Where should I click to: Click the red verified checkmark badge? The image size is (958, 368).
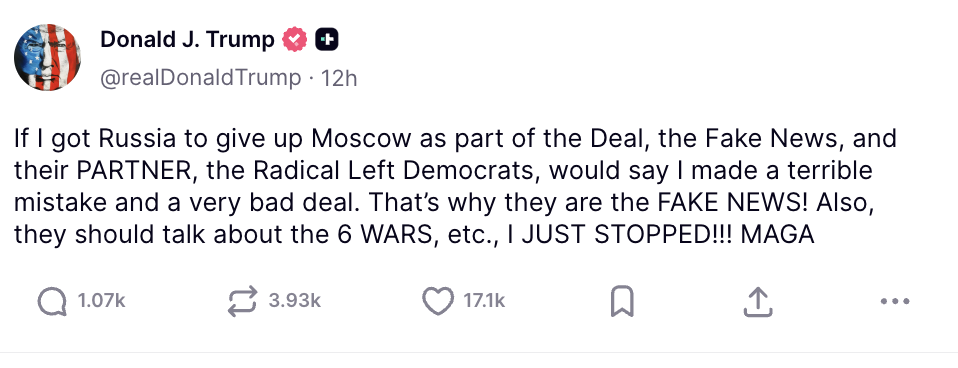tap(294, 40)
